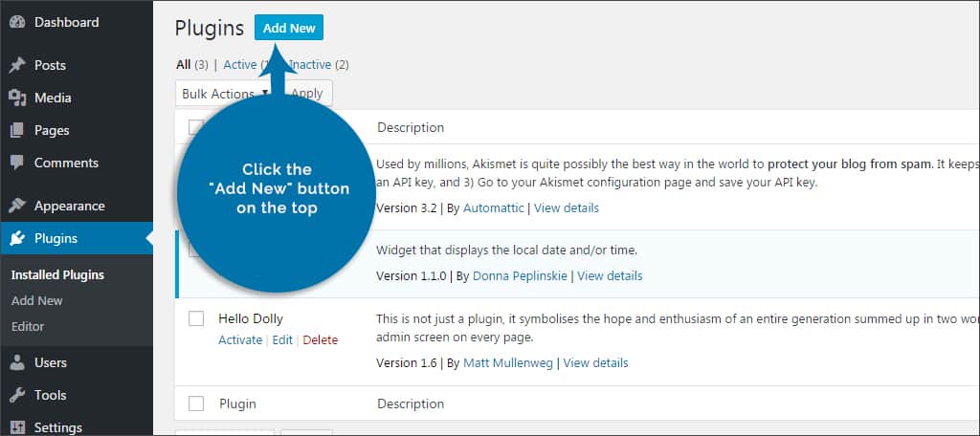Click the Hello Dolly plugin name
Viewport: 980px width, 436px height.
coord(251,319)
